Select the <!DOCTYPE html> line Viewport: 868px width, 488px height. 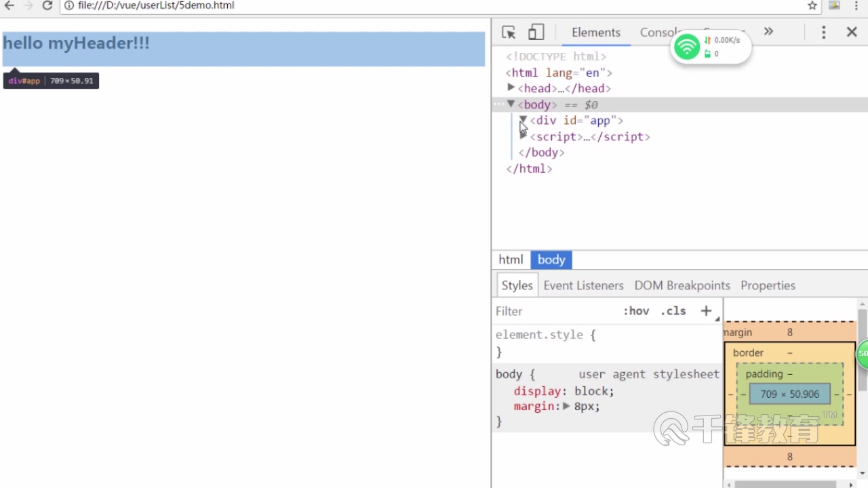(556, 56)
